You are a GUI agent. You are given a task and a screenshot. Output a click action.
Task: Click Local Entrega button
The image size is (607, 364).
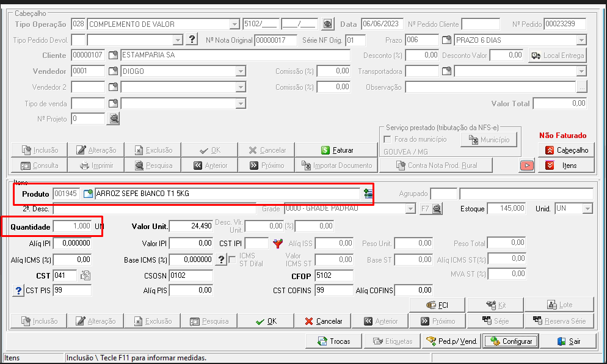point(558,56)
